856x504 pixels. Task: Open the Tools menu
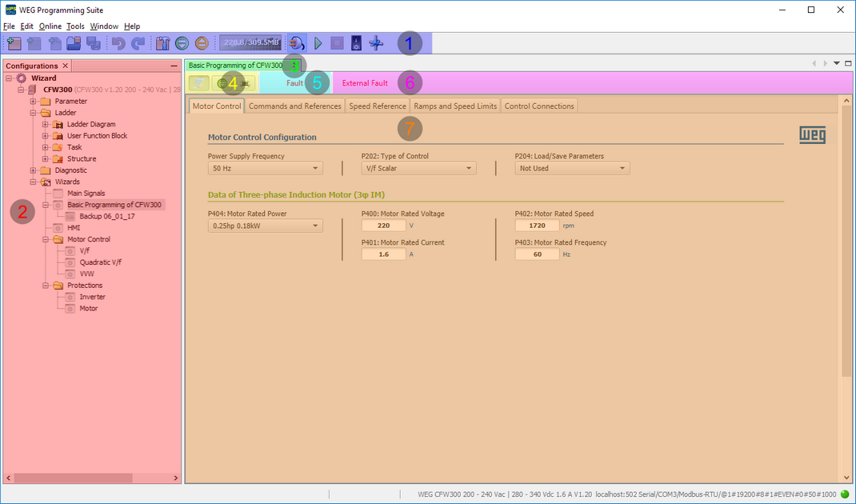[x=74, y=26]
